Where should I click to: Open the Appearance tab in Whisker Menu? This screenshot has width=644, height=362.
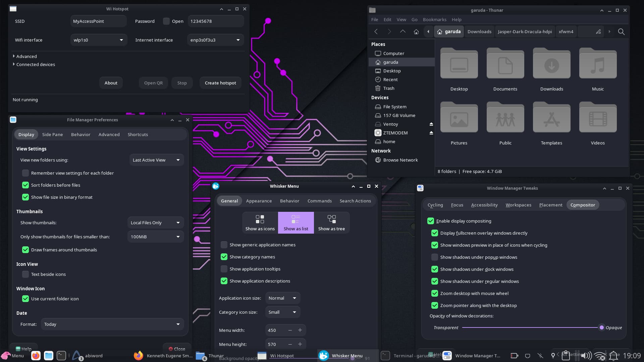coord(259,201)
